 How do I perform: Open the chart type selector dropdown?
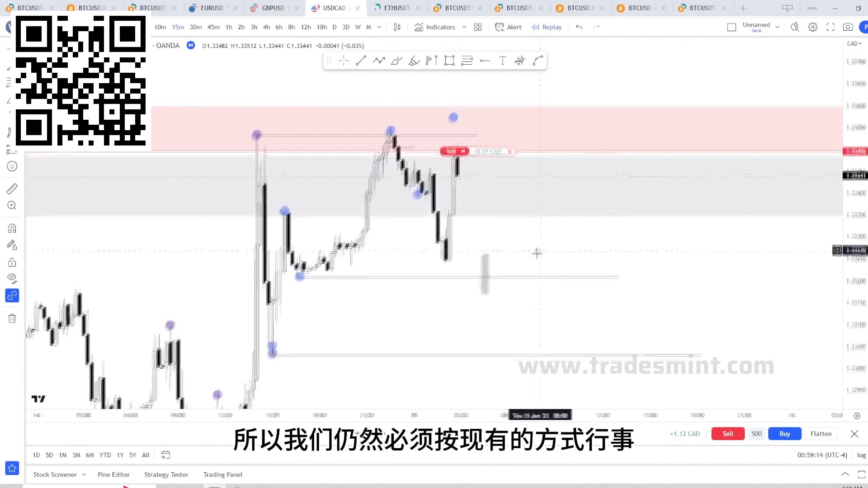coord(397,27)
